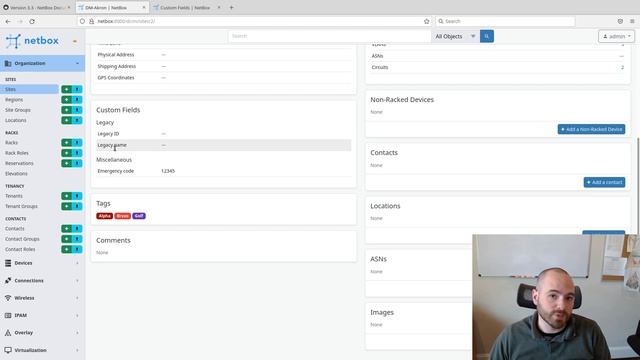Viewport: 640px width, 360px height.
Task: Toggle the sidebar collapse control beside logo
Action: pyautogui.click(x=75, y=41)
